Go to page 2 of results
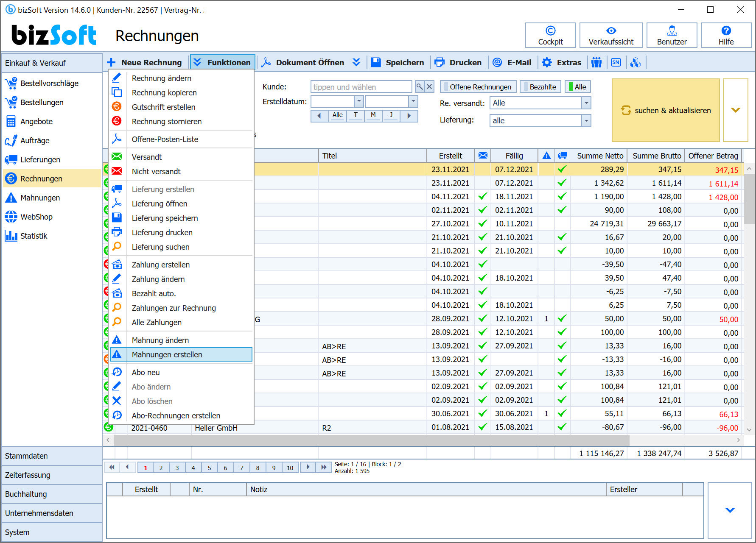756x543 pixels. coord(161,468)
